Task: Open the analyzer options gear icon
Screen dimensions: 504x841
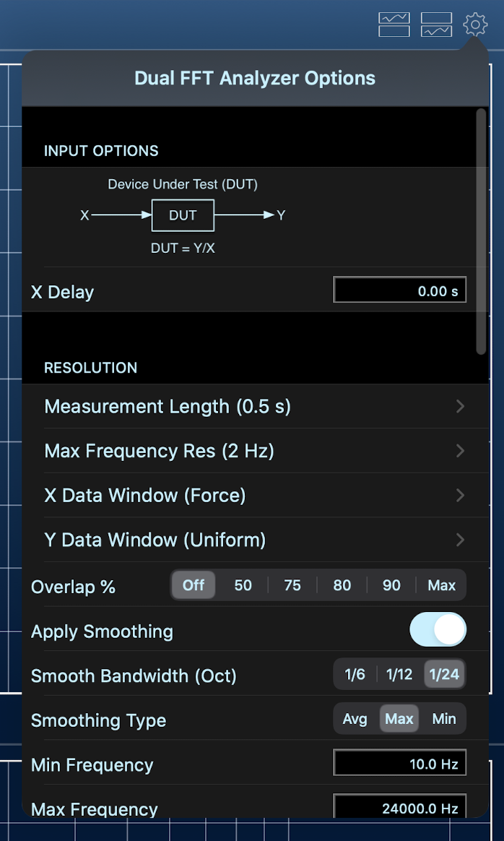Action: [x=475, y=24]
